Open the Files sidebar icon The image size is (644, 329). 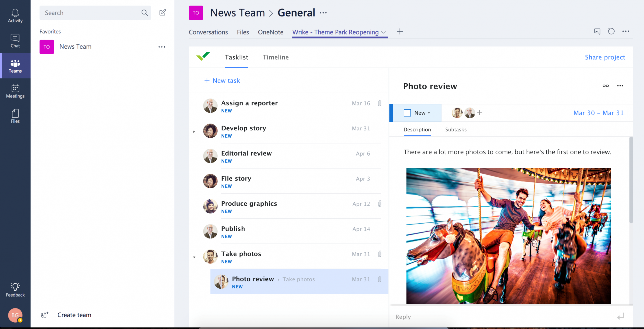point(15,116)
